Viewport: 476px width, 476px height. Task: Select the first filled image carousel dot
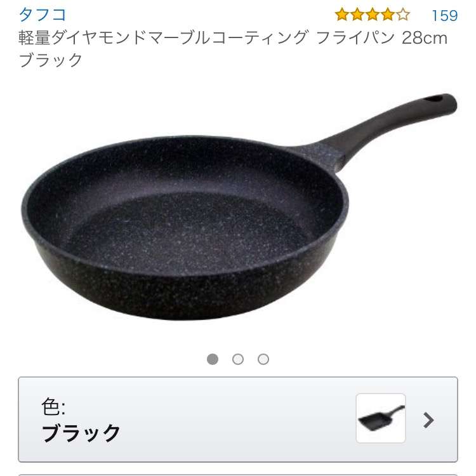click(x=213, y=359)
